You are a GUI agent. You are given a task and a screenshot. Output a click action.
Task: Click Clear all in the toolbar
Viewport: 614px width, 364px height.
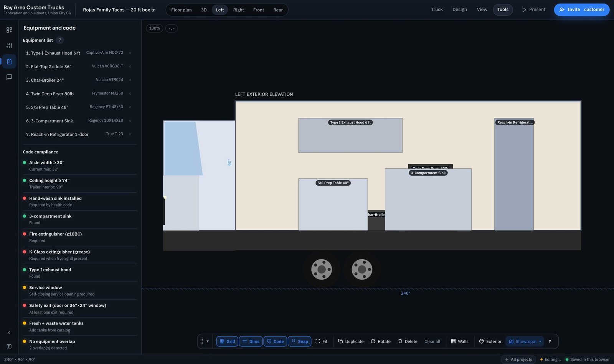[432, 341]
